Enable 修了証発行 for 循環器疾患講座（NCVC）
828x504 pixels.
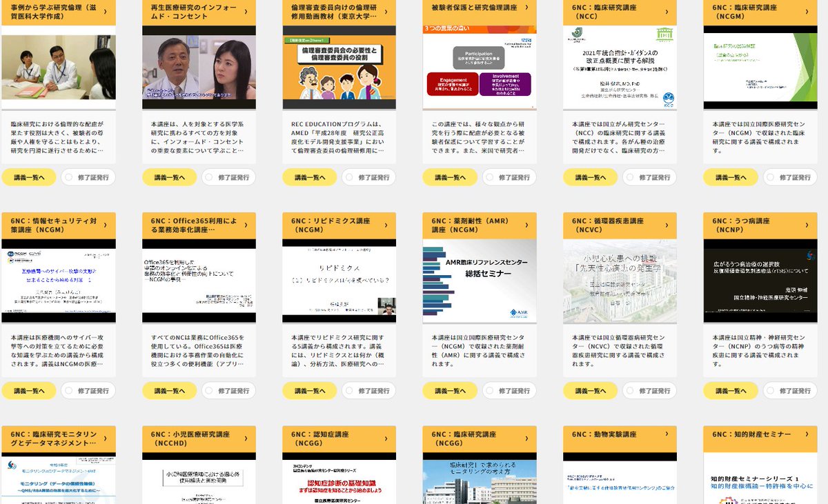[x=649, y=391]
